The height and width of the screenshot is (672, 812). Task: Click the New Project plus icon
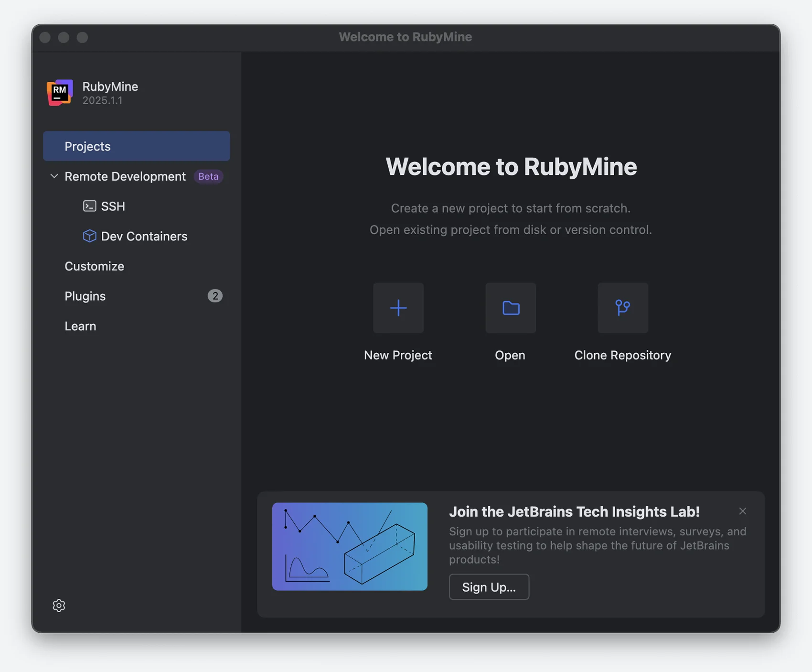click(x=398, y=308)
